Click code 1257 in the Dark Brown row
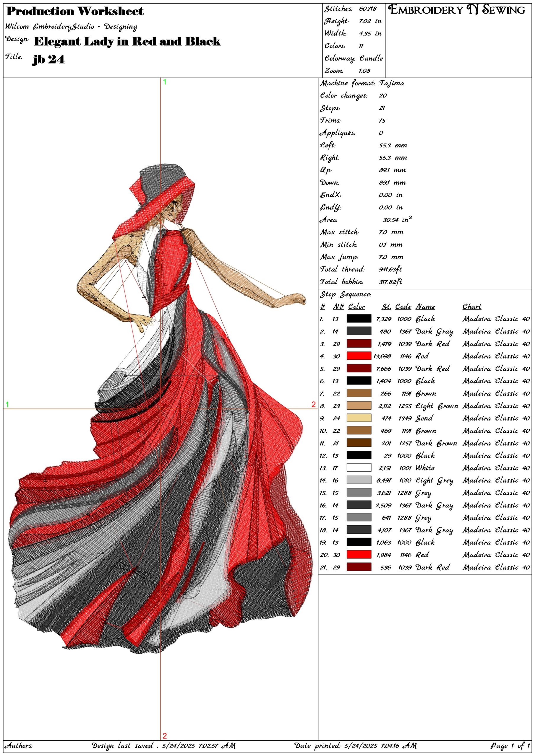 pos(406,444)
